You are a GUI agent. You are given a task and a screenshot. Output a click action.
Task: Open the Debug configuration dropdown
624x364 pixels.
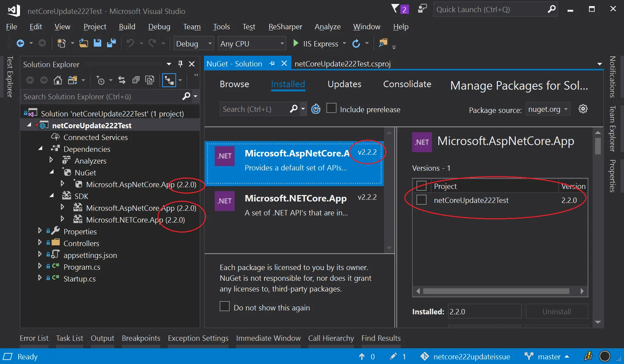194,44
